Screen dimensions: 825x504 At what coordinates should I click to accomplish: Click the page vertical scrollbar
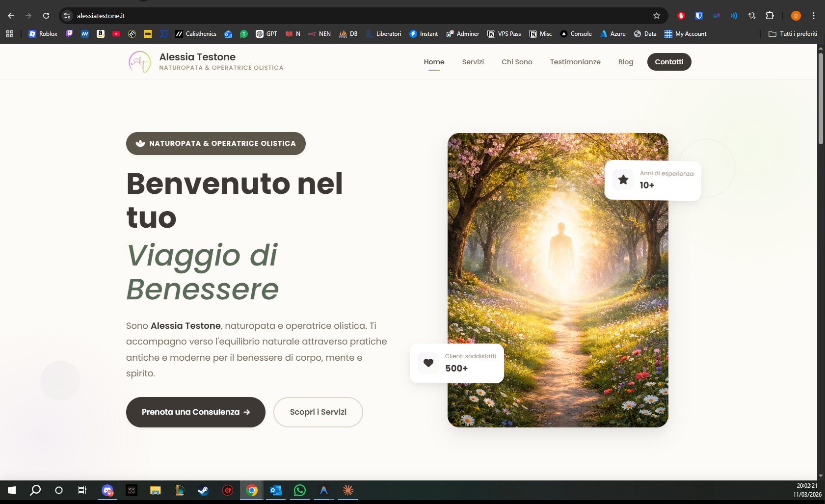[821, 98]
